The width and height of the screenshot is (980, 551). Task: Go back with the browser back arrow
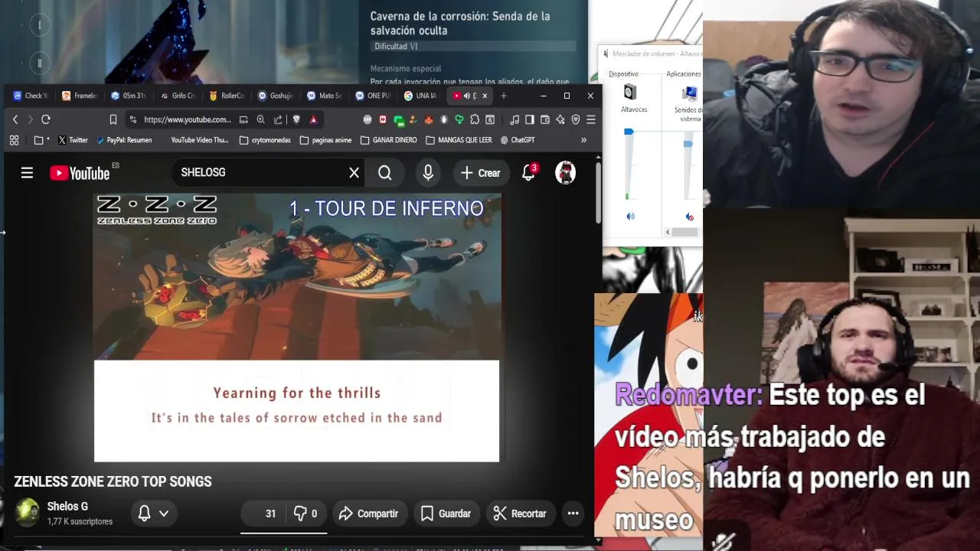tap(15, 119)
